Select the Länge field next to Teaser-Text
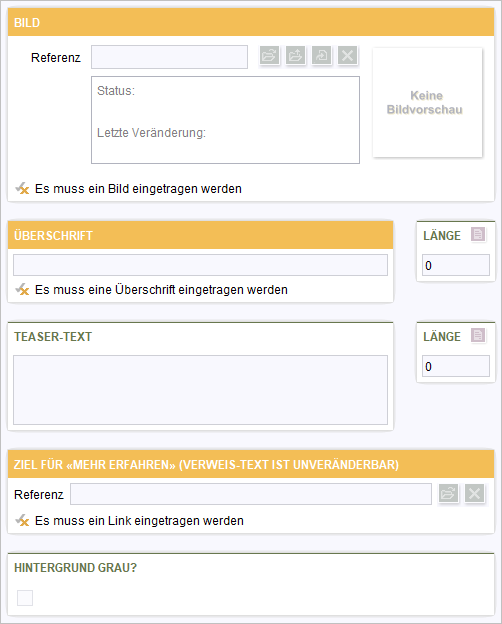Screen dimensions: 502x624 tap(456, 366)
